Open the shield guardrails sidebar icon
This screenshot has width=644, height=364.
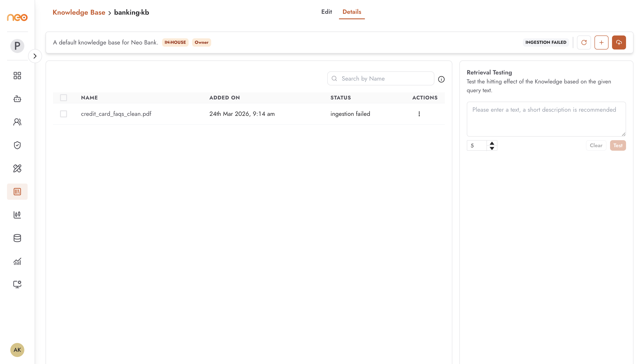[x=17, y=145]
